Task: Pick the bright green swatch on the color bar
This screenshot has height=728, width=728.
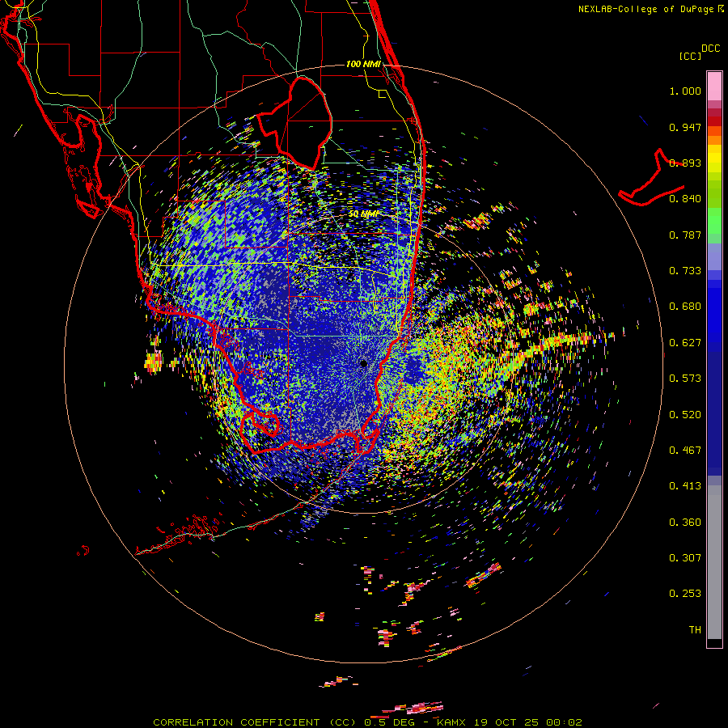Action: (714, 221)
